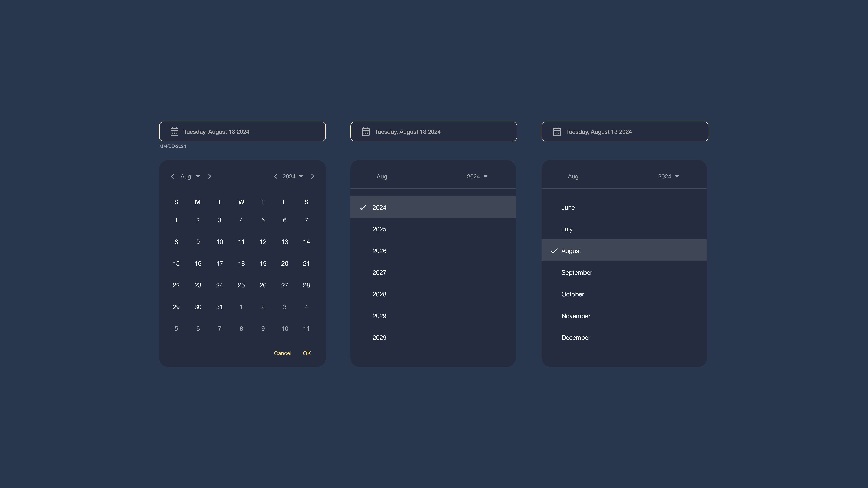Image resolution: width=868 pixels, height=488 pixels.
Task: Pick August 19 in the calendar
Action: click(263, 263)
